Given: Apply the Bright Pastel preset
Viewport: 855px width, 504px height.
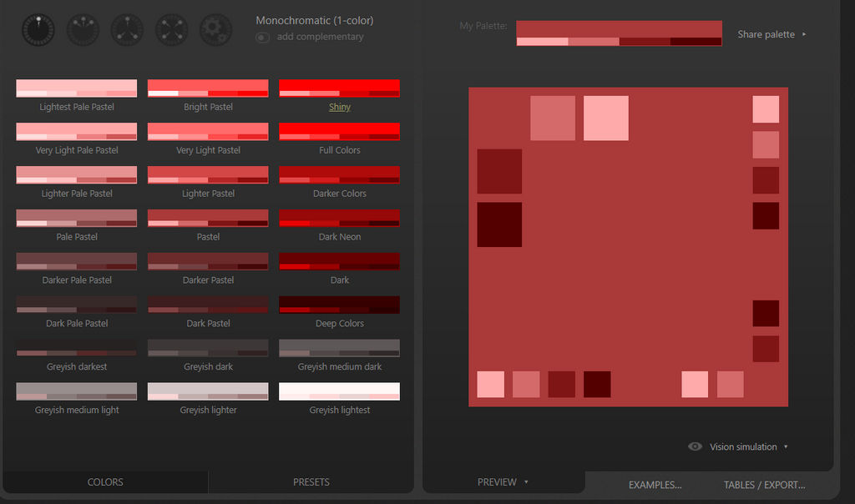Looking at the screenshot, I should coord(208,88).
